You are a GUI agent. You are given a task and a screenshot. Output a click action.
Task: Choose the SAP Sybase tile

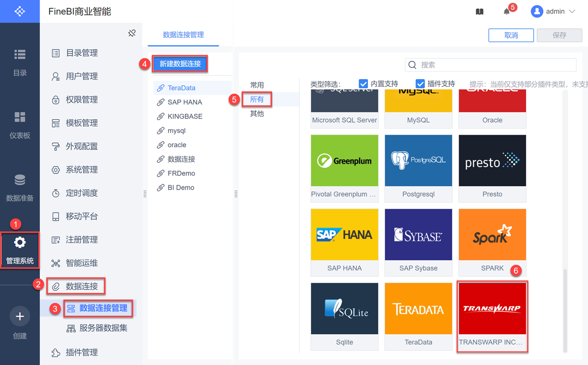pos(418,242)
